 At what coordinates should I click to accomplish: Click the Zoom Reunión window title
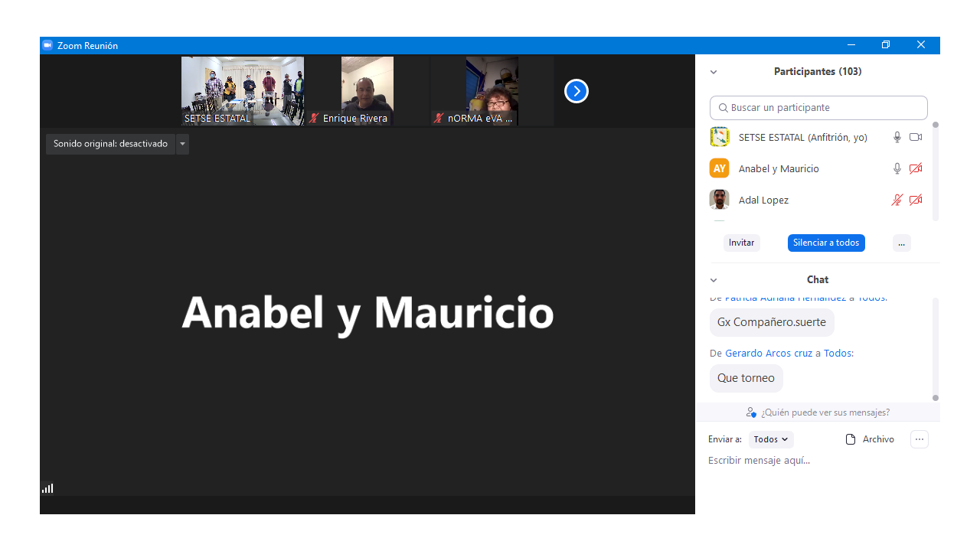(87, 46)
